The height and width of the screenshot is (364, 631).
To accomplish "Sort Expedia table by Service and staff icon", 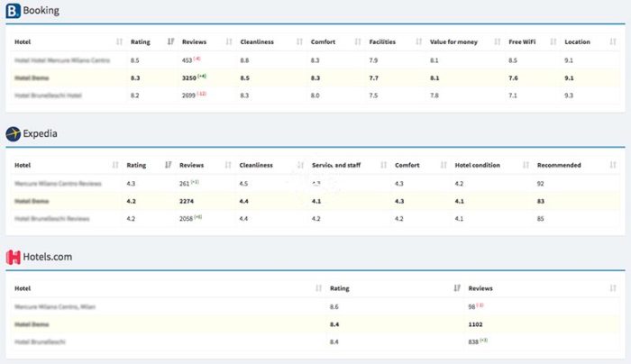I will click(383, 165).
